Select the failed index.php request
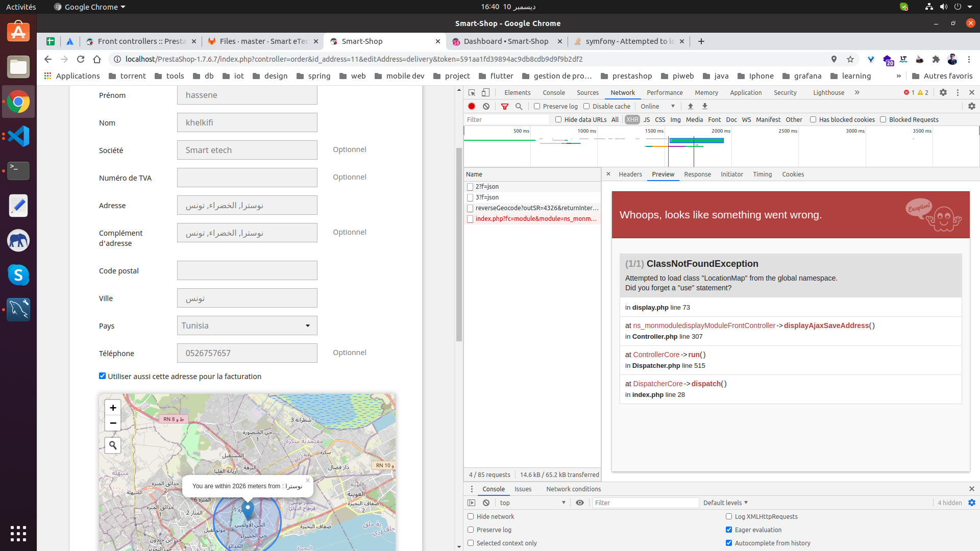 coord(535,218)
